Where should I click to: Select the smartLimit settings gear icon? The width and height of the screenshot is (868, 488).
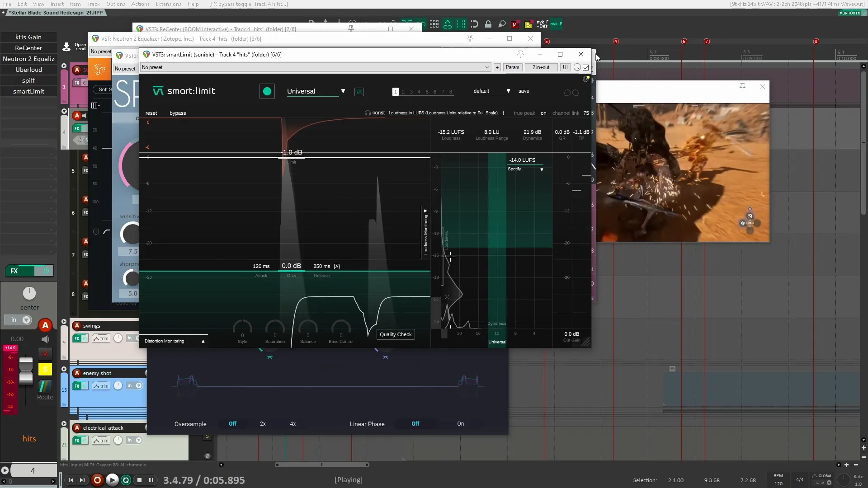coord(586,79)
